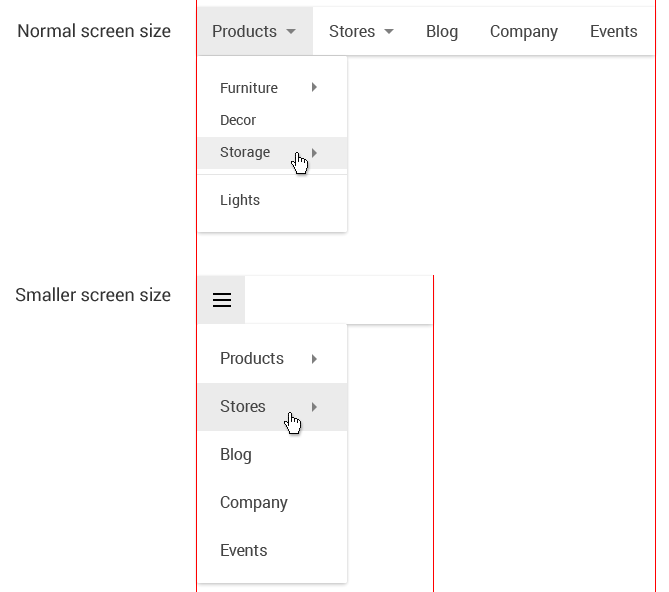Click Furniture in the Products dropdown

(x=249, y=88)
